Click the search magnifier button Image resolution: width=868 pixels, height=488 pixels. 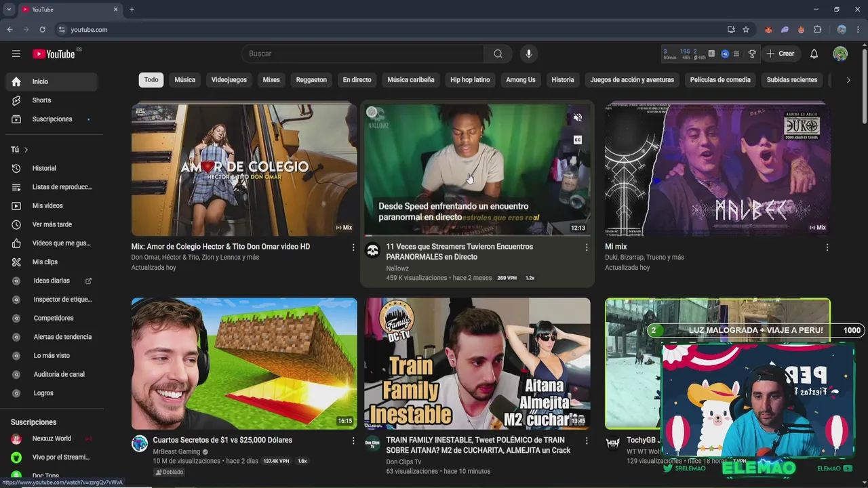coord(498,54)
